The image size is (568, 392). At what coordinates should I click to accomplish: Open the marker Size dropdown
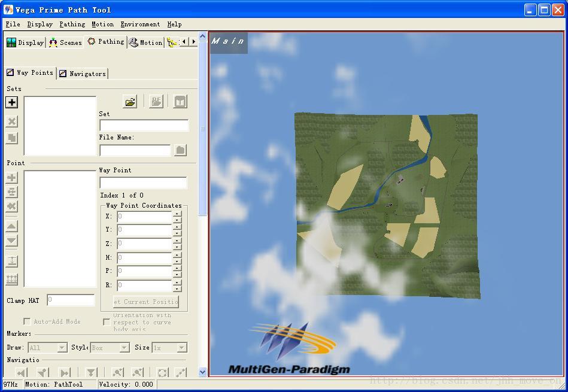(x=182, y=348)
